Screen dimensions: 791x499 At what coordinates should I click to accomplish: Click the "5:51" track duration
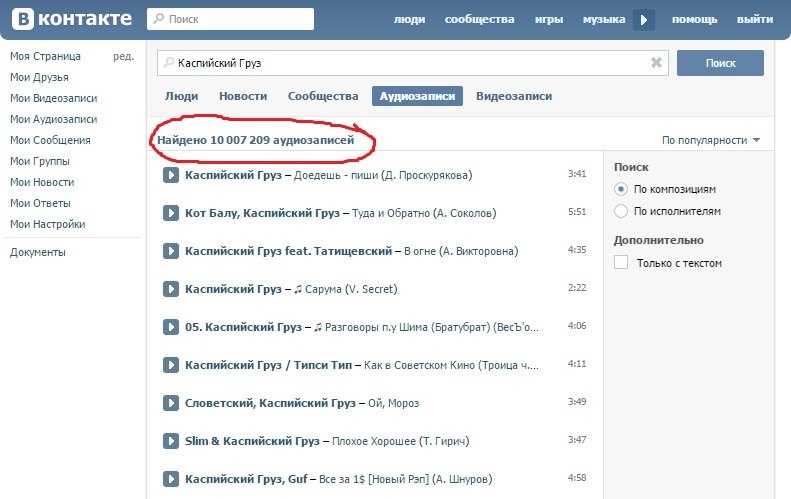point(577,211)
